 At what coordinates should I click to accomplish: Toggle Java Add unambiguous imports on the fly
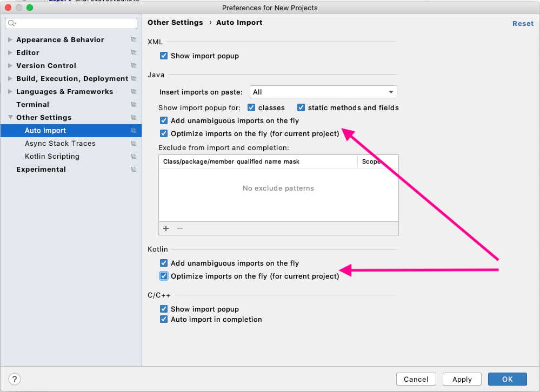pyautogui.click(x=164, y=121)
